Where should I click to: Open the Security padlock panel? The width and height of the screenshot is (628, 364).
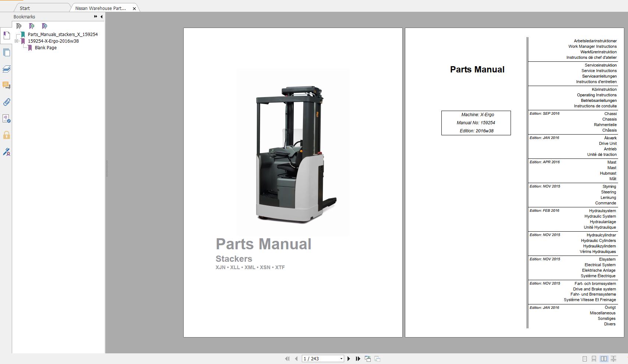6,135
